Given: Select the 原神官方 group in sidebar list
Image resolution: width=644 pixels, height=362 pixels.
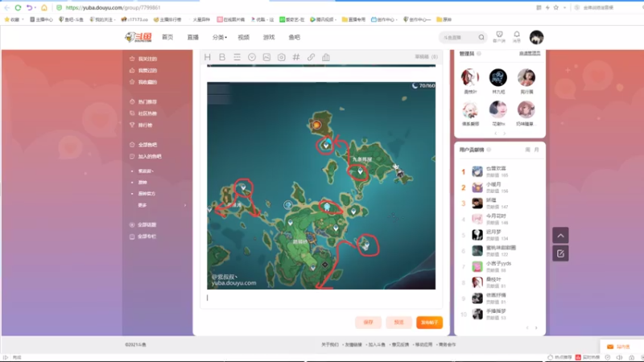Looking at the screenshot, I should tap(147, 194).
